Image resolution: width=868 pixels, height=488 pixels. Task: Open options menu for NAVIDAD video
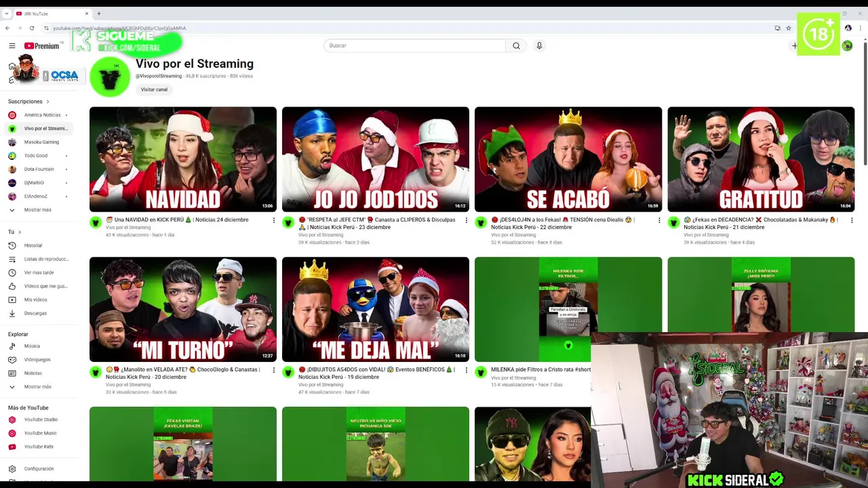click(x=274, y=220)
